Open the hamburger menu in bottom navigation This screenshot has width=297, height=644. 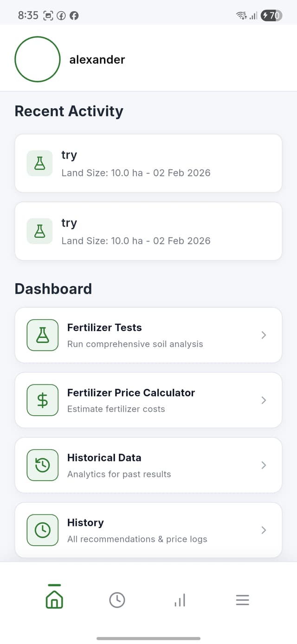(242, 599)
